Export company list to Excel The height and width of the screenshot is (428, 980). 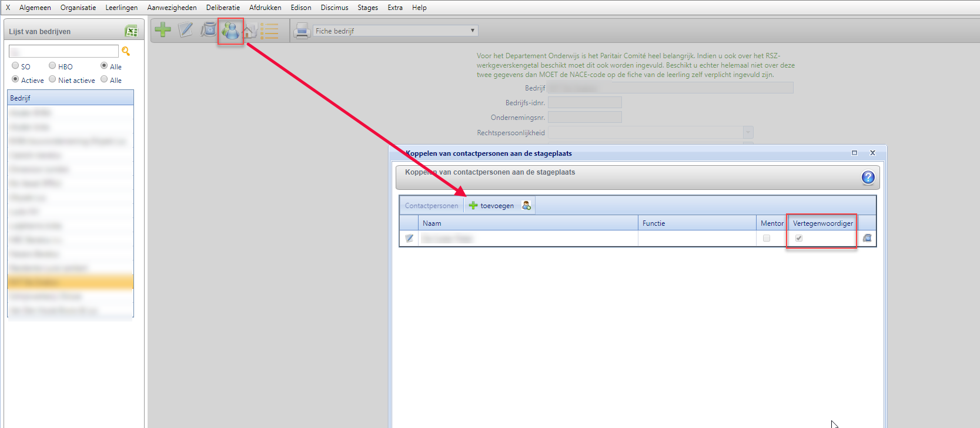131,31
